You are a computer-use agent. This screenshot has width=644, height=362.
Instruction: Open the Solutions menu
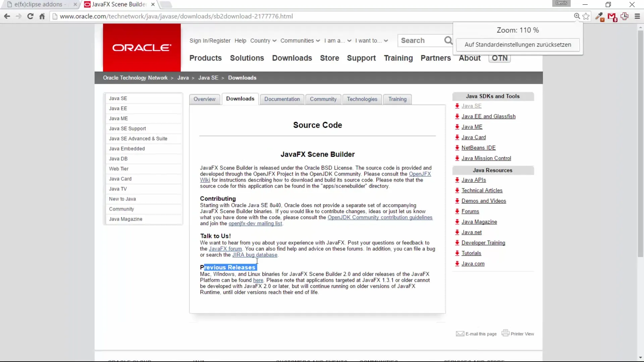[x=247, y=58]
